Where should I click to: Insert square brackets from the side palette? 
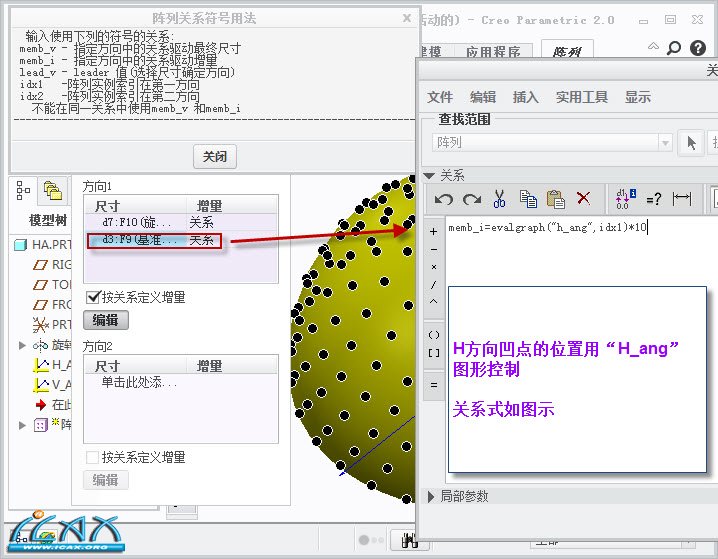[x=434, y=353]
